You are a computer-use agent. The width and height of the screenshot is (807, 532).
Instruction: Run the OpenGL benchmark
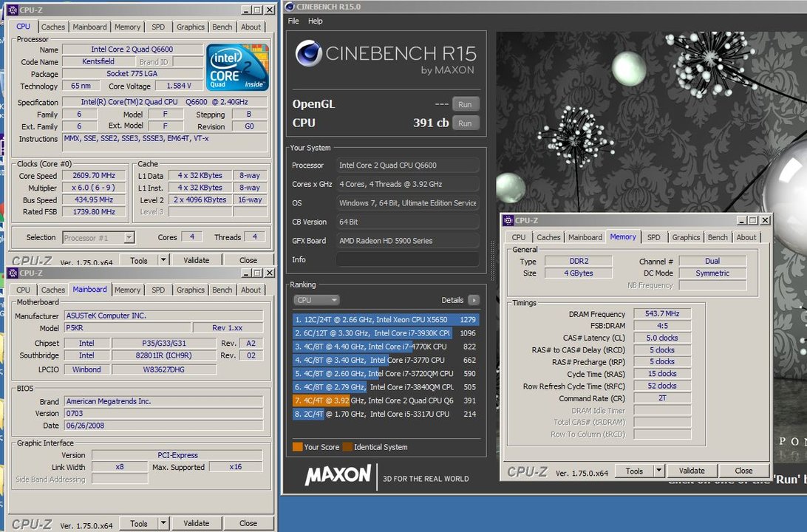(x=466, y=104)
